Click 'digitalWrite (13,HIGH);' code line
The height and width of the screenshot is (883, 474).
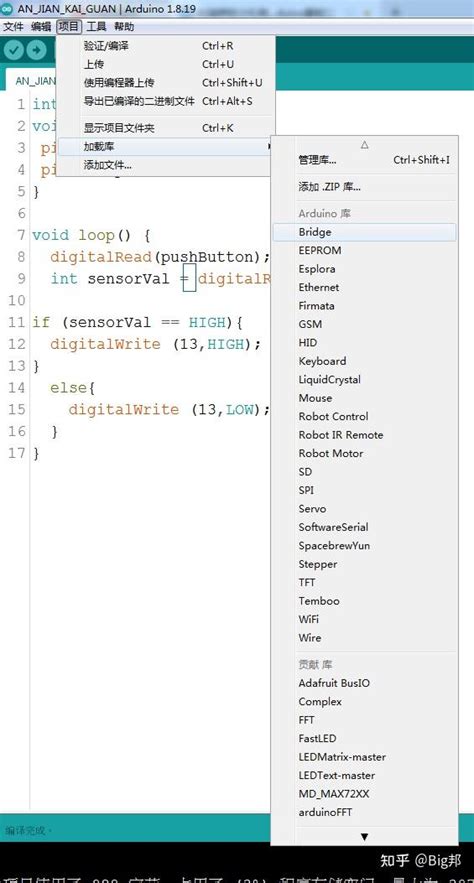(x=155, y=344)
